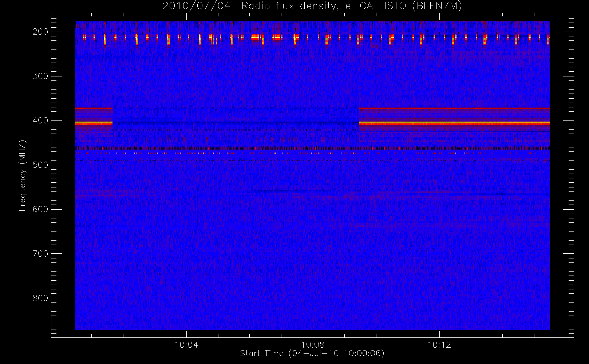Click the 200 frequency tick label
589x364 pixels.
coord(40,32)
